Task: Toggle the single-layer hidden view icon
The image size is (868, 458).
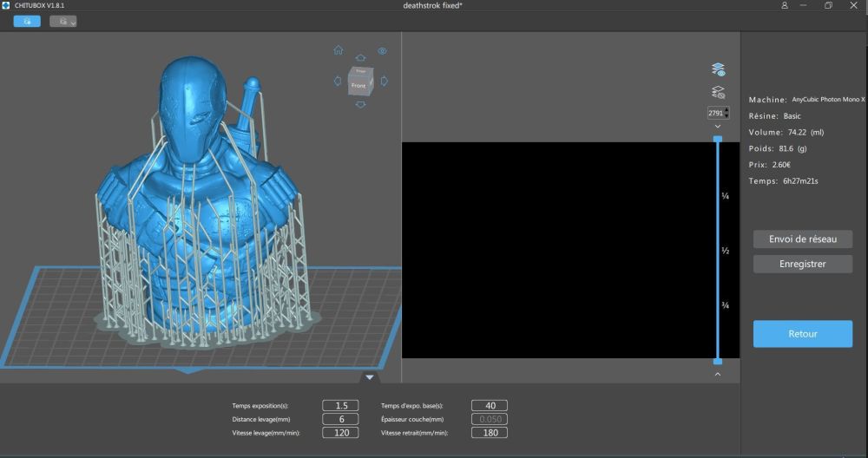Action: tap(718, 92)
